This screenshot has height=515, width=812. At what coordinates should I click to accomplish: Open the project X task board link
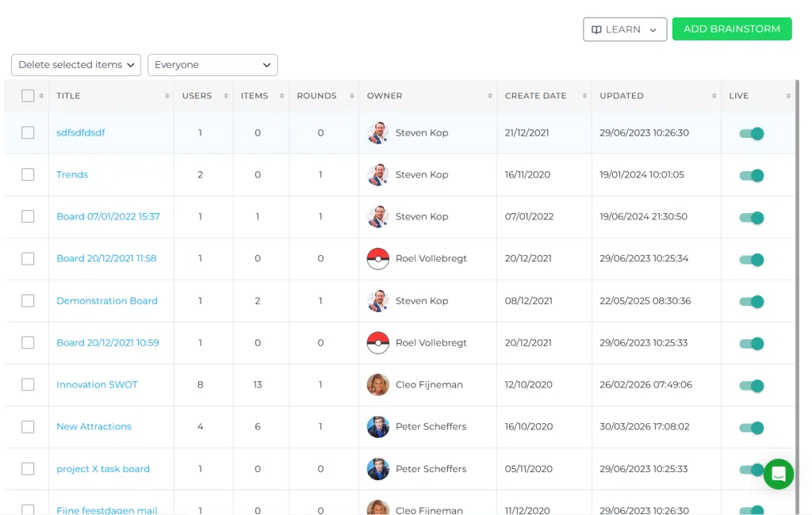click(103, 469)
